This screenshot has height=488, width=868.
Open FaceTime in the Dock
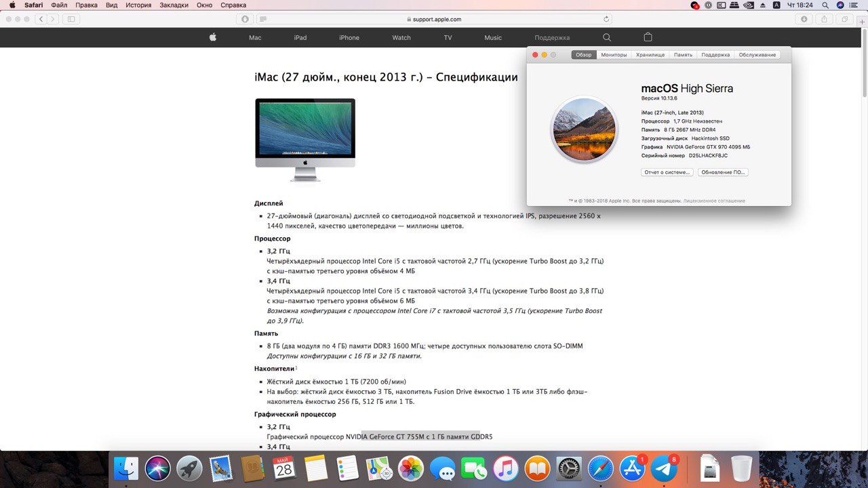pos(474,468)
